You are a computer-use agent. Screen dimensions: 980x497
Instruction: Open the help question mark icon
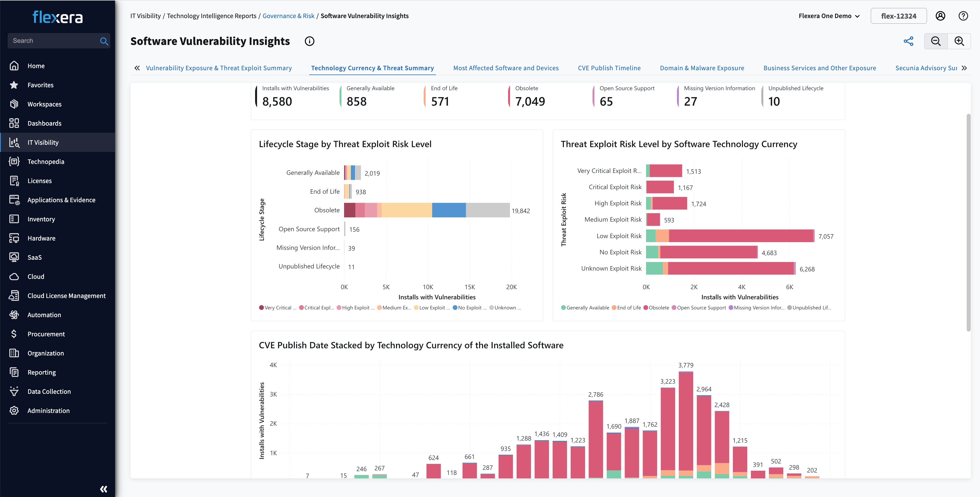tap(963, 16)
